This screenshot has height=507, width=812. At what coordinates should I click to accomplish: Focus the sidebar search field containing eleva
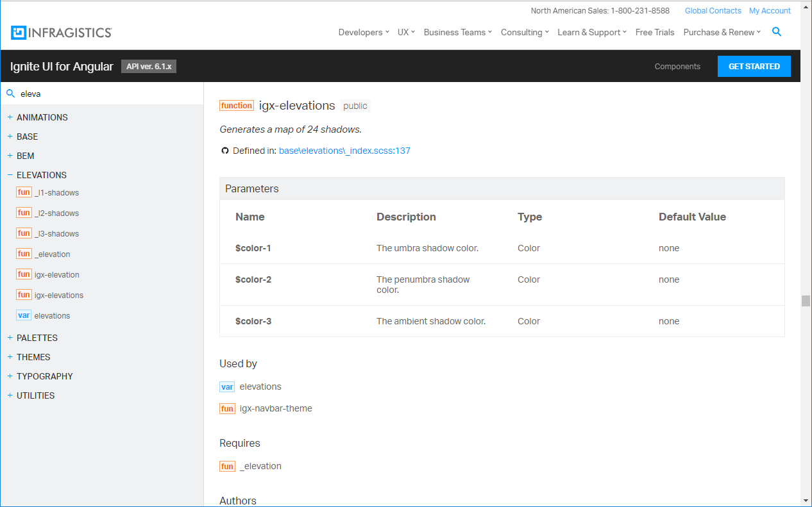pyautogui.click(x=101, y=94)
